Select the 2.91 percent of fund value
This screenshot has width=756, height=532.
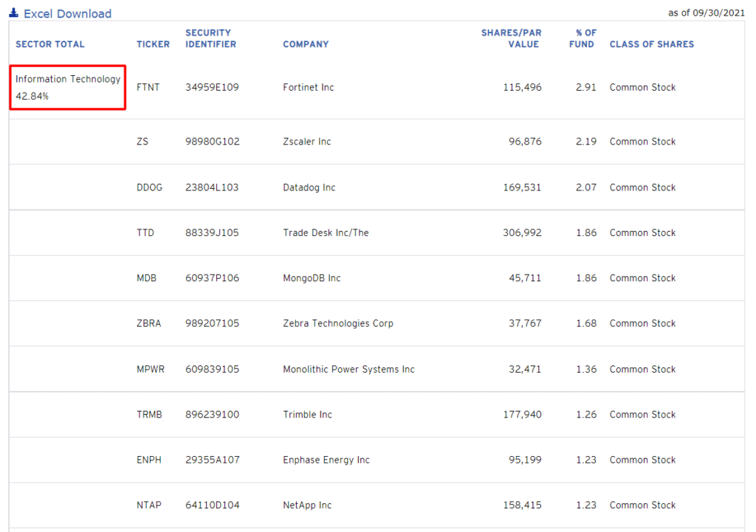coord(585,87)
